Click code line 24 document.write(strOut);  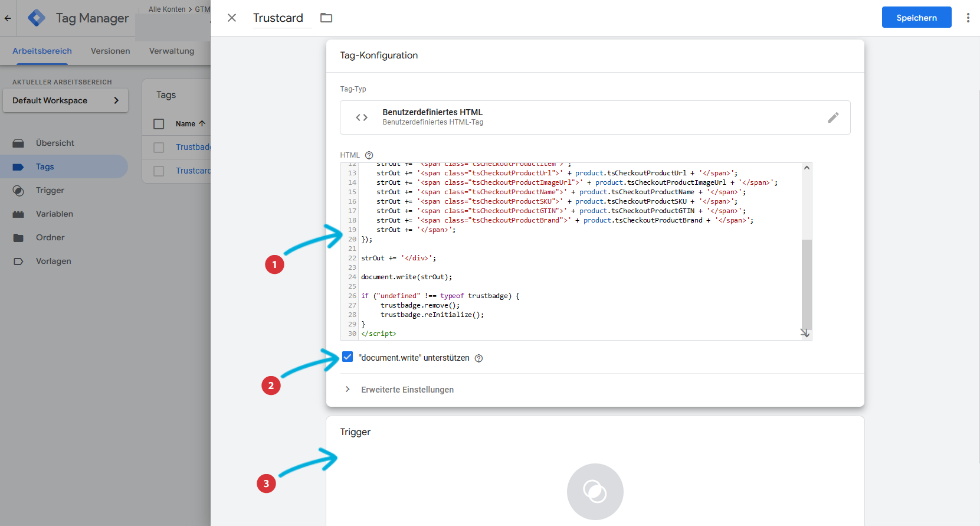click(x=407, y=277)
